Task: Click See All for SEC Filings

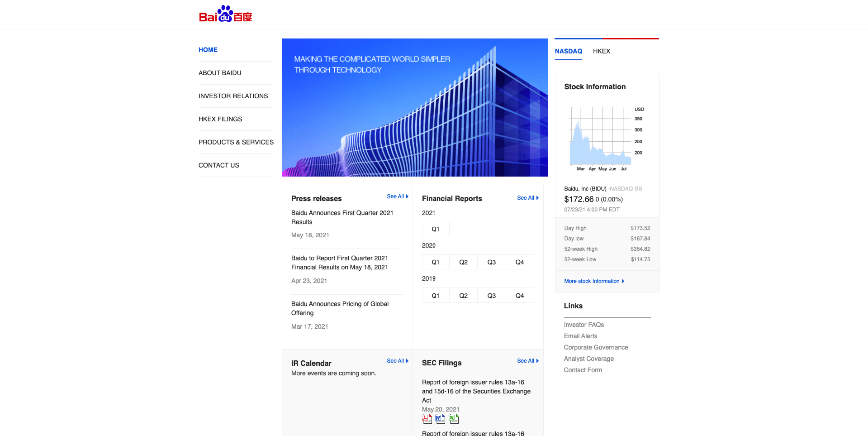Action: click(x=528, y=361)
